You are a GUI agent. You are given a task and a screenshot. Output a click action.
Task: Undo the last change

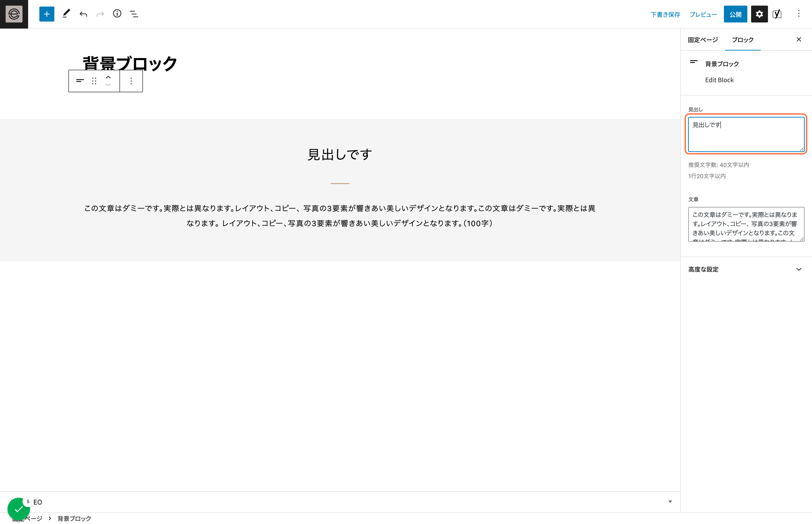(83, 14)
